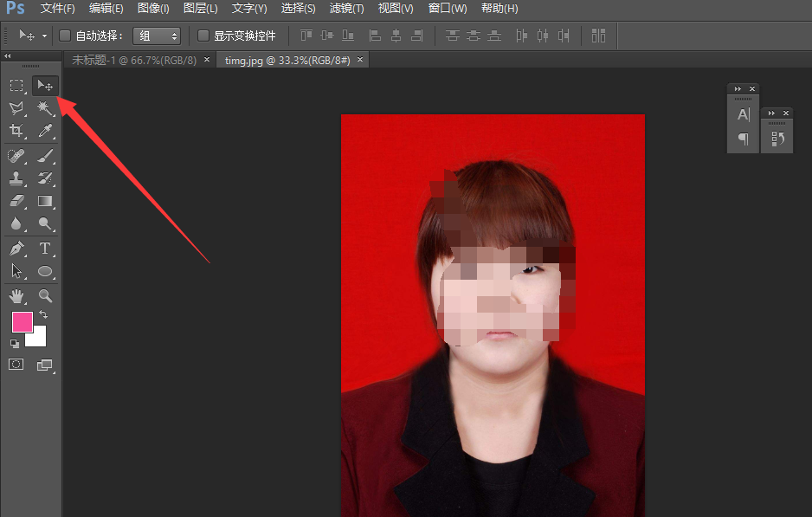Toggle Quick Mask mode button

(16, 365)
